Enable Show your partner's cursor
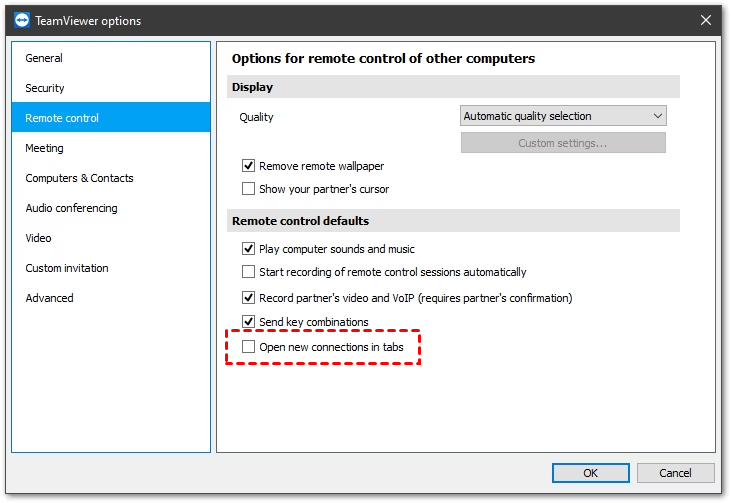The image size is (731, 503). point(249,189)
